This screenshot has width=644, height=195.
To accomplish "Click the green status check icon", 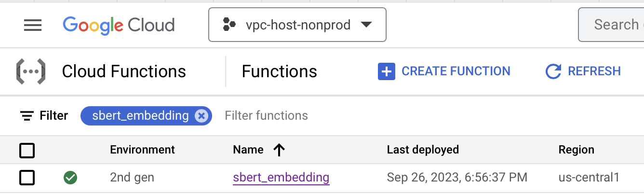I will (x=70, y=178).
